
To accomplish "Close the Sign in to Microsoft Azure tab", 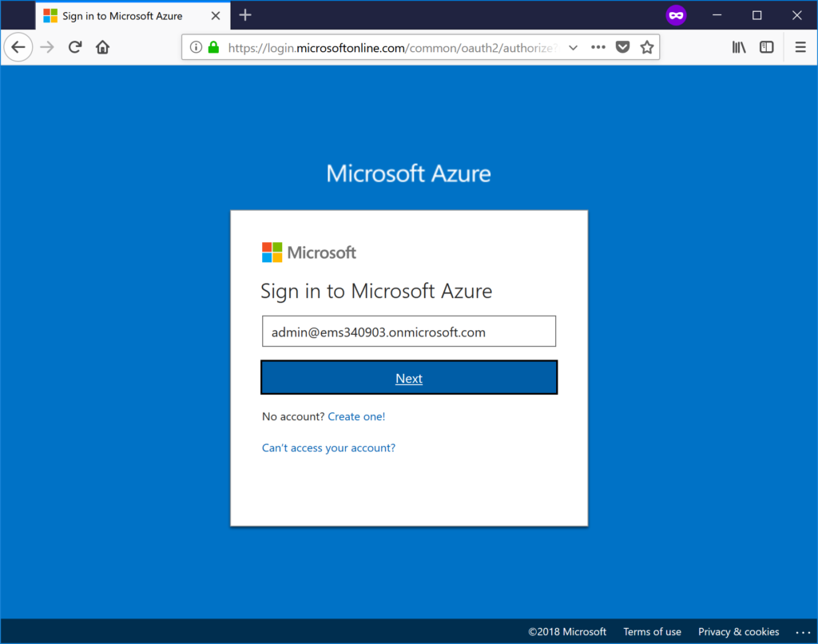I will click(216, 16).
